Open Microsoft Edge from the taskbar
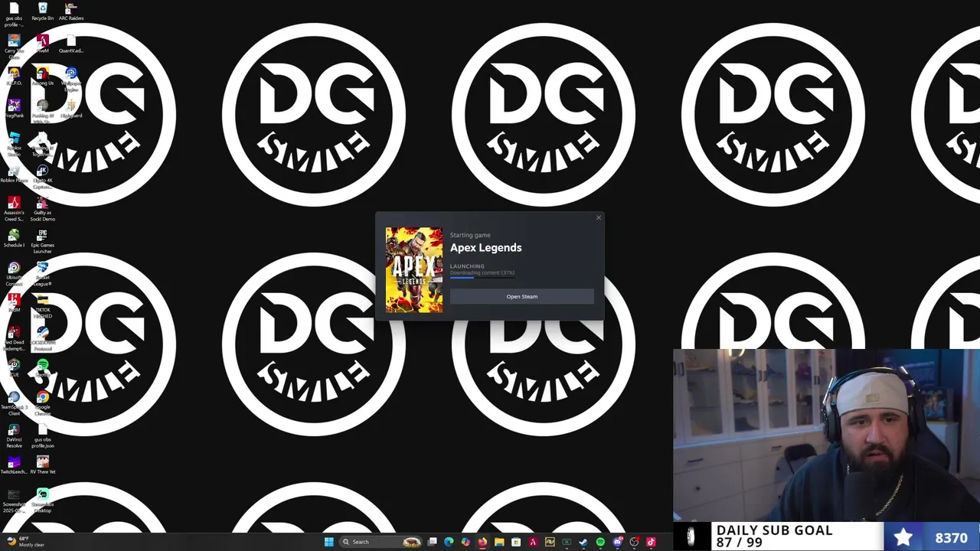Screen dimensions: 980x551 (x=449, y=542)
